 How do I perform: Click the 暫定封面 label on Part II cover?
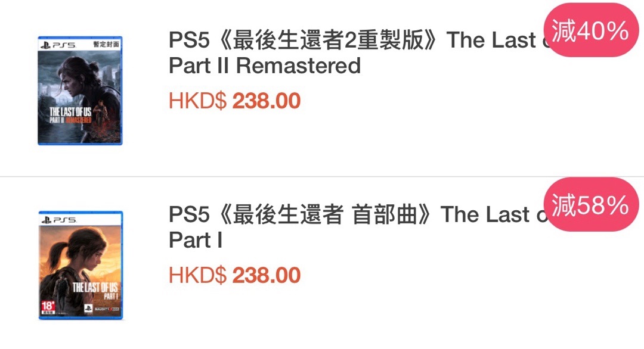click(106, 45)
